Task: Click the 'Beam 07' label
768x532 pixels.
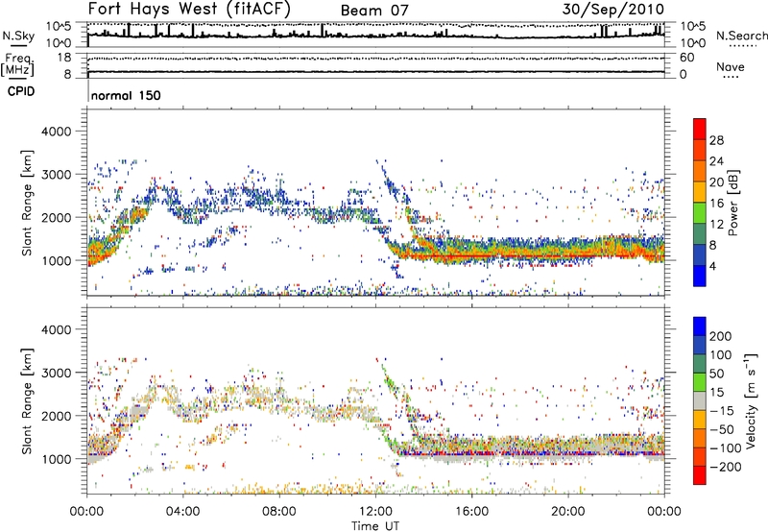Action: (x=374, y=11)
